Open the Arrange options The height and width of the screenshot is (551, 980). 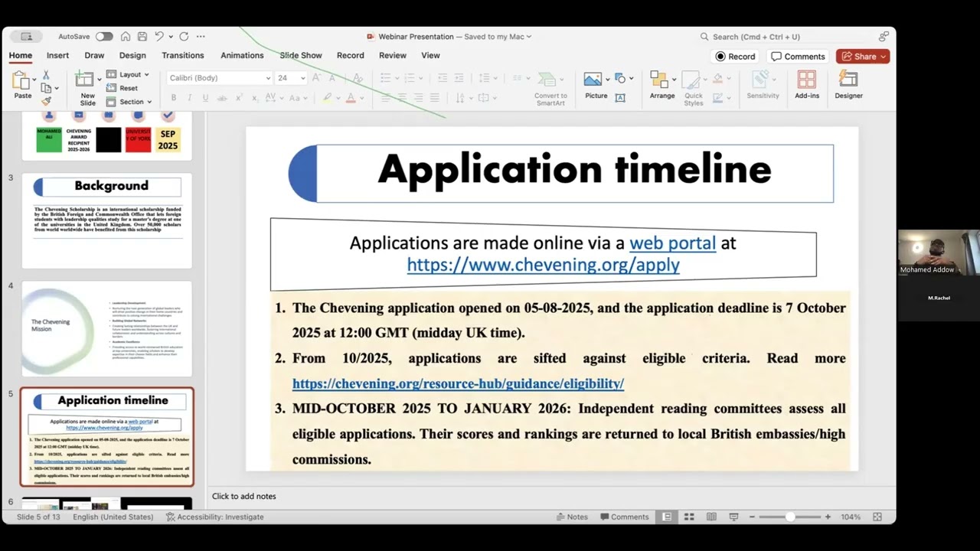pyautogui.click(x=662, y=85)
